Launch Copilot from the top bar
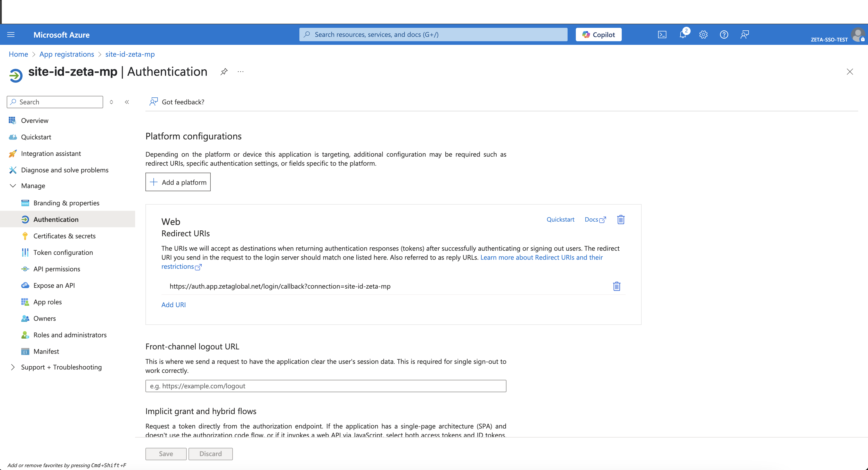Screen dimensions: 868x470 [599, 34]
